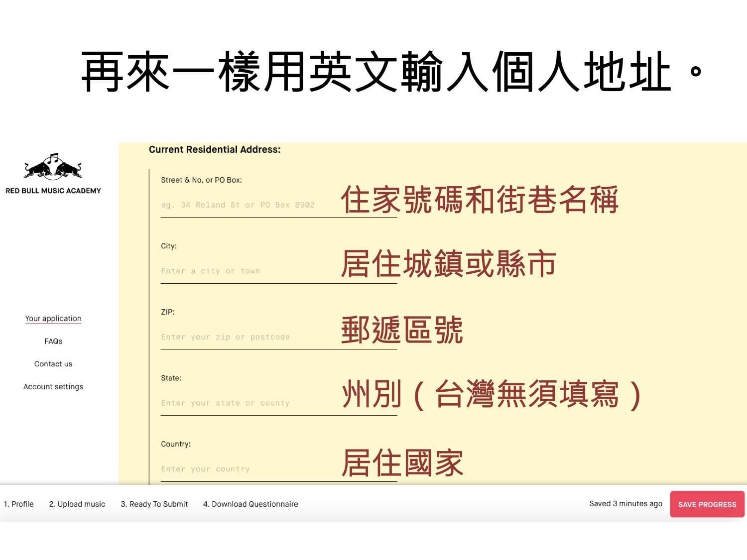
Task: Go to the FAQs page
Action: 53,341
